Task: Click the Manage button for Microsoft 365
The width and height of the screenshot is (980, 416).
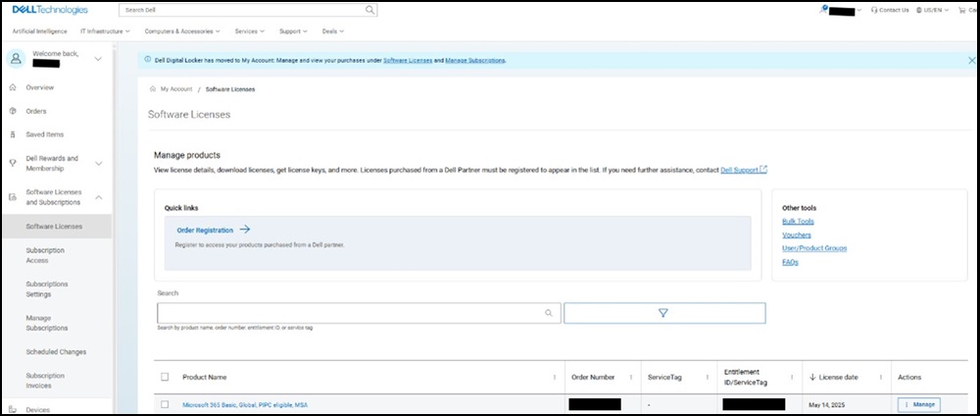Action: 918,404
